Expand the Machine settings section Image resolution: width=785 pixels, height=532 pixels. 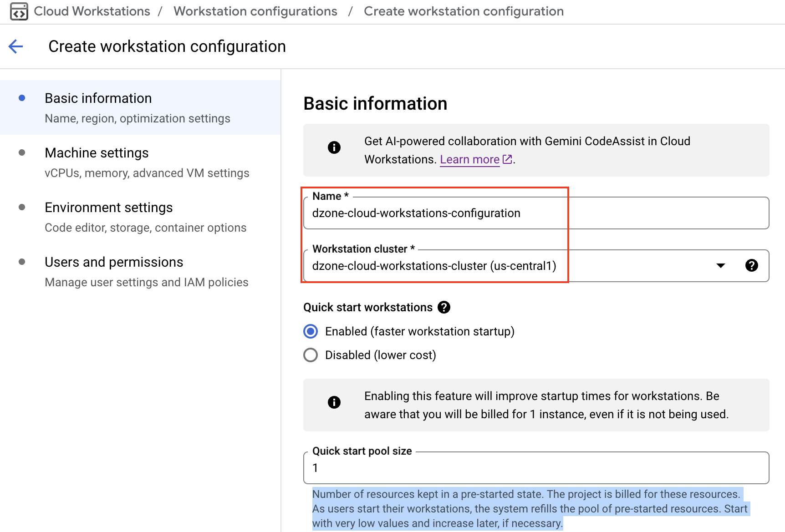[x=97, y=153]
